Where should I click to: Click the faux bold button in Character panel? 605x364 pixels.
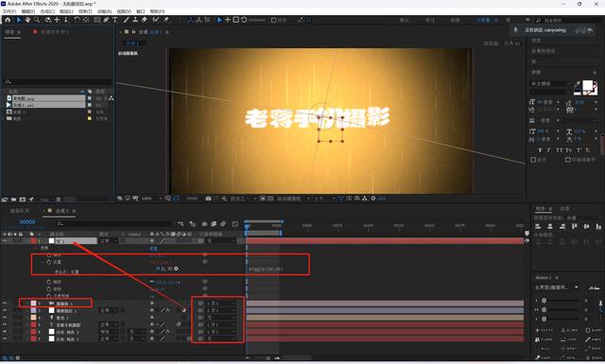point(540,149)
